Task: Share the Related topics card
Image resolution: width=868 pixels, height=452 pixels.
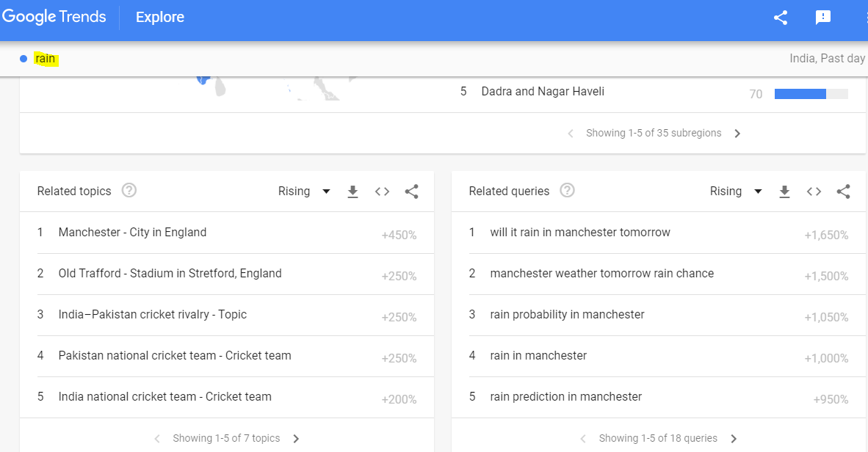Action: pyautogui.click(x=411, y=192)
